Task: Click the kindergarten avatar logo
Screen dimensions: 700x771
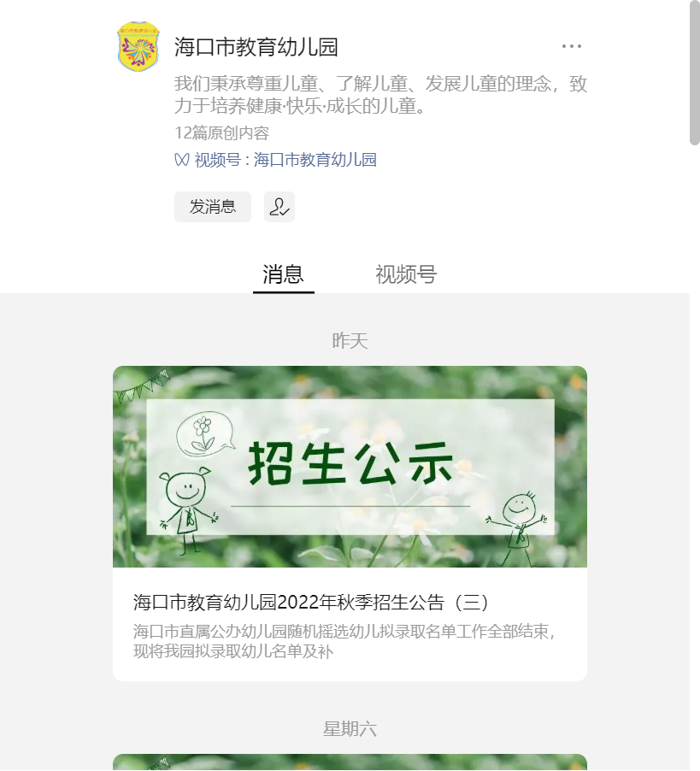Action: (x=138, y=46)
